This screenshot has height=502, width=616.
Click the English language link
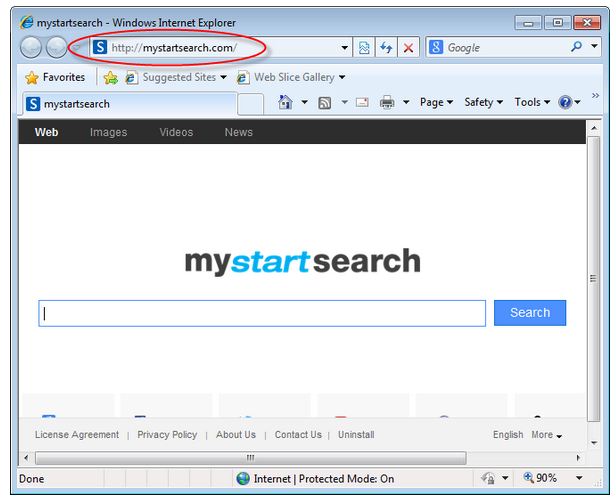508,434
